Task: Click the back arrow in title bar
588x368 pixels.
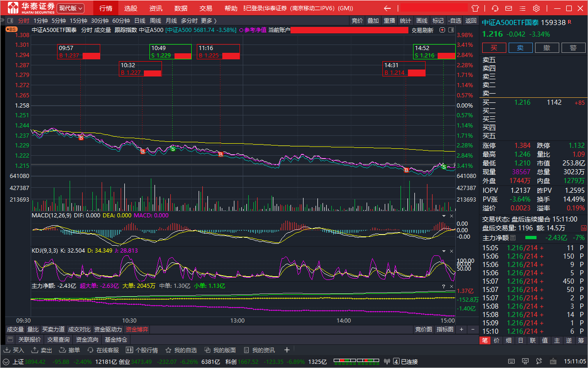Action: (x=388, y=8)
